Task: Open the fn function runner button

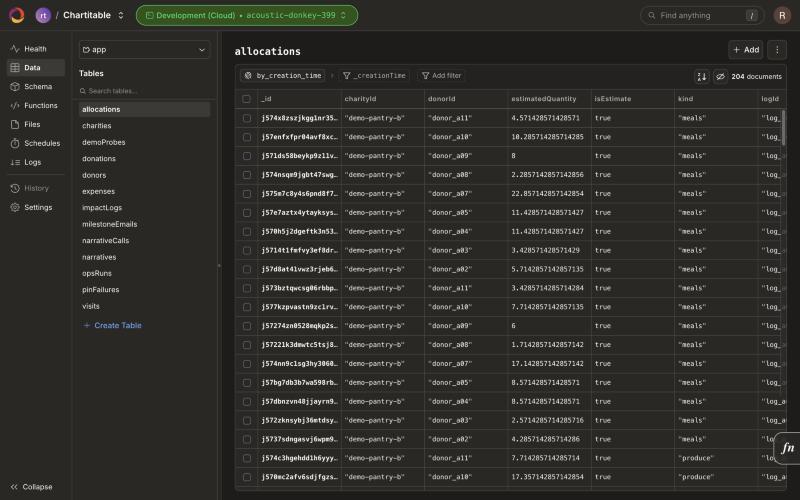Action: tap(787, 448)
